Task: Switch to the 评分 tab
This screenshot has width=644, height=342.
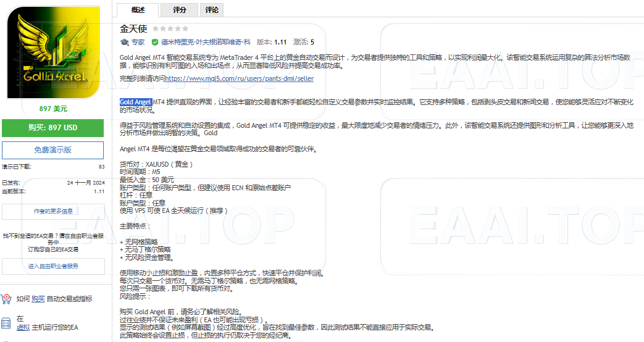Action: [180, 10]
